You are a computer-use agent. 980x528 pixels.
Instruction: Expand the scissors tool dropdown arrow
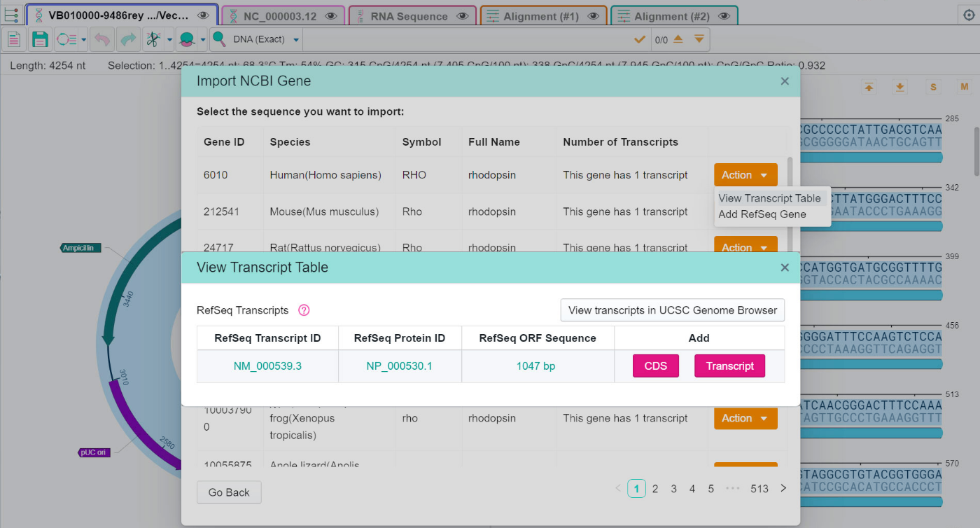point(169,40)
